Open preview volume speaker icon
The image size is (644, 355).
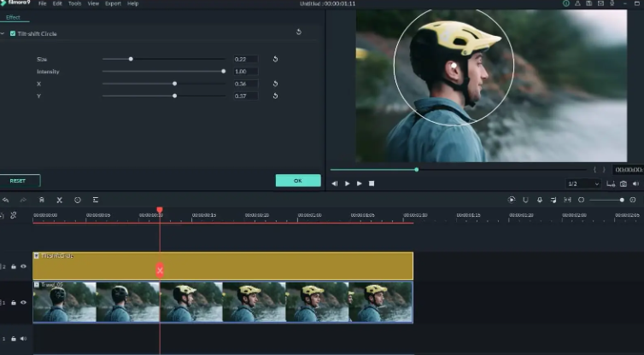pyautogui.click(x=636, y=183)
